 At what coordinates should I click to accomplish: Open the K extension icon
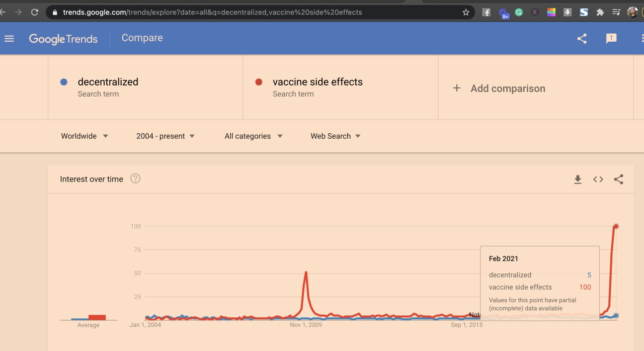(x=535, y=12)
